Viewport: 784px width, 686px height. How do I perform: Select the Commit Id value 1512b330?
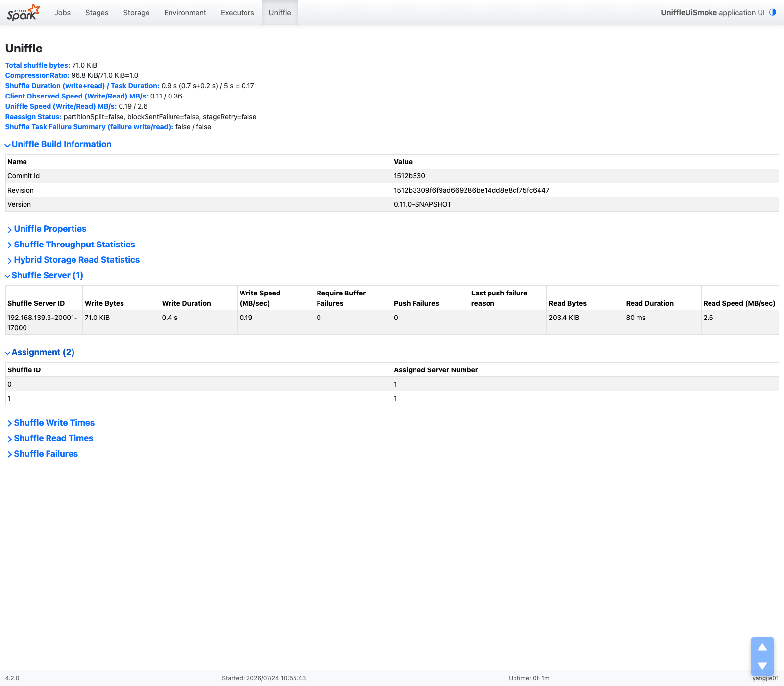click(x=410, y=176)
